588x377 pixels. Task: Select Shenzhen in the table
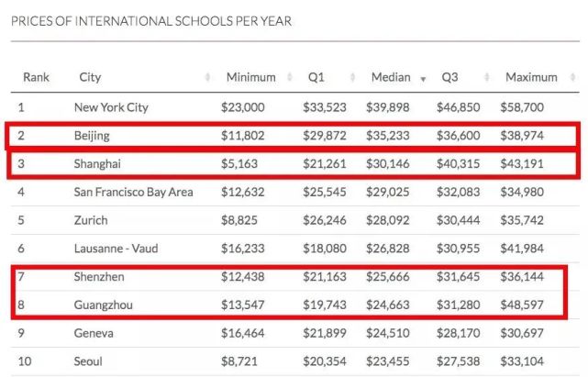click(x=99, y=277)
